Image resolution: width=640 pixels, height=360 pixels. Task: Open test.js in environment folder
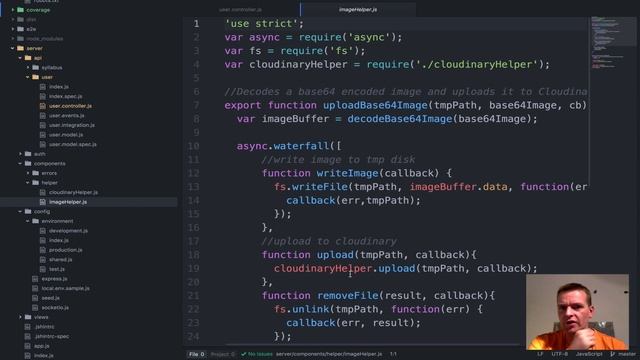pyautogui.click(x=57, y=269)
